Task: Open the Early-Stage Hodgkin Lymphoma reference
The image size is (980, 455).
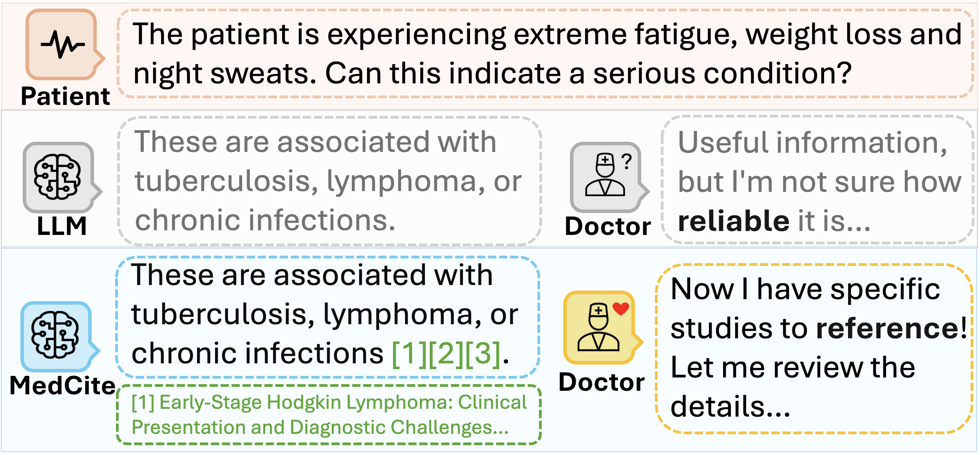Action: [329, 415]
